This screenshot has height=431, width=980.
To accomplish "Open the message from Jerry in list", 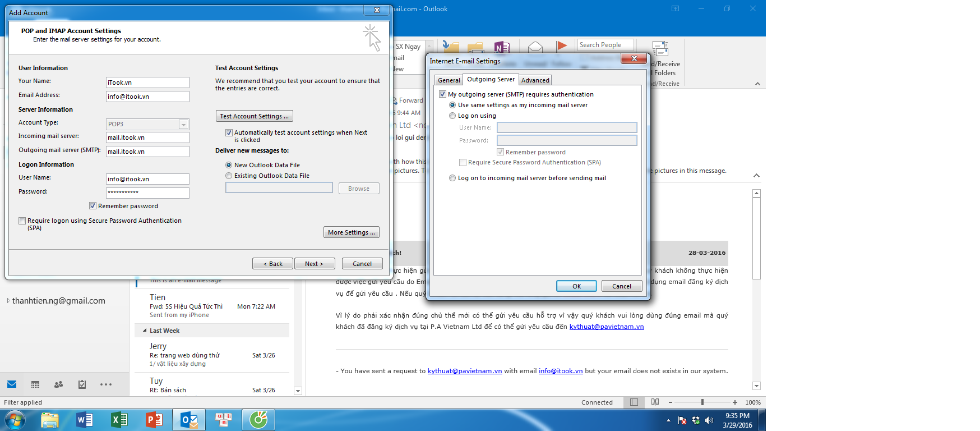I will click(x=212, y=355).
